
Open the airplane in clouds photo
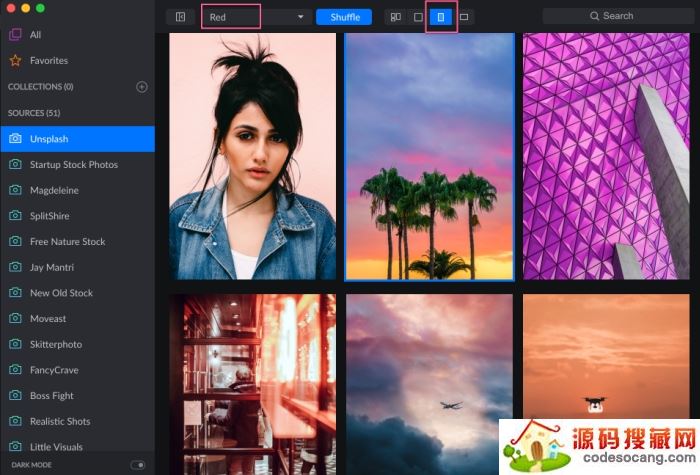click(x=429, y=384)
